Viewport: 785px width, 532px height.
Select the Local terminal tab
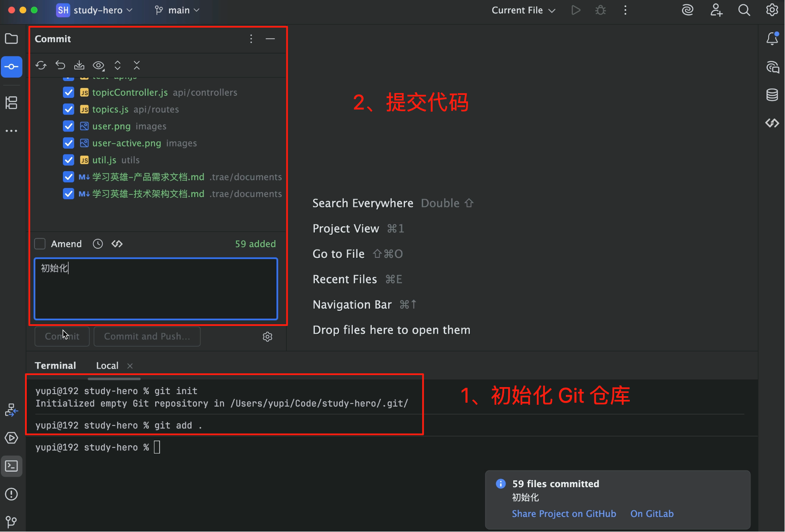point(107,366)
